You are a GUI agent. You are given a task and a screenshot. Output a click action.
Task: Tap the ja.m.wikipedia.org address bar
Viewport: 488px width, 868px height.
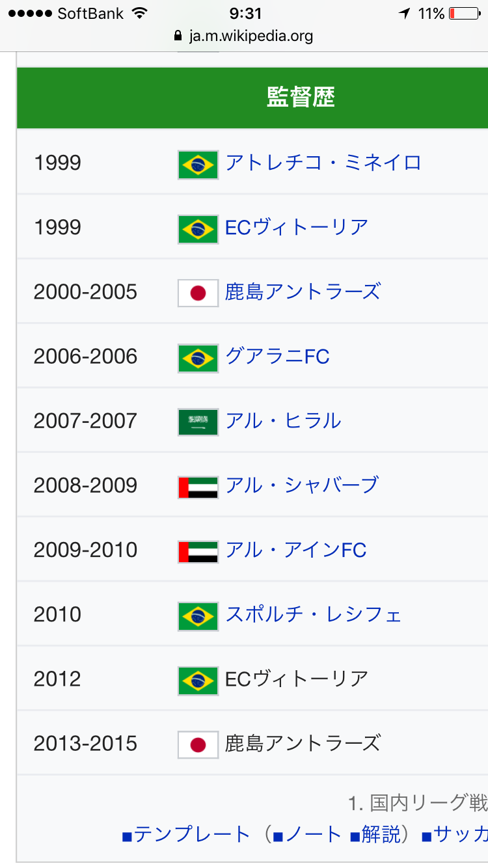251,36
